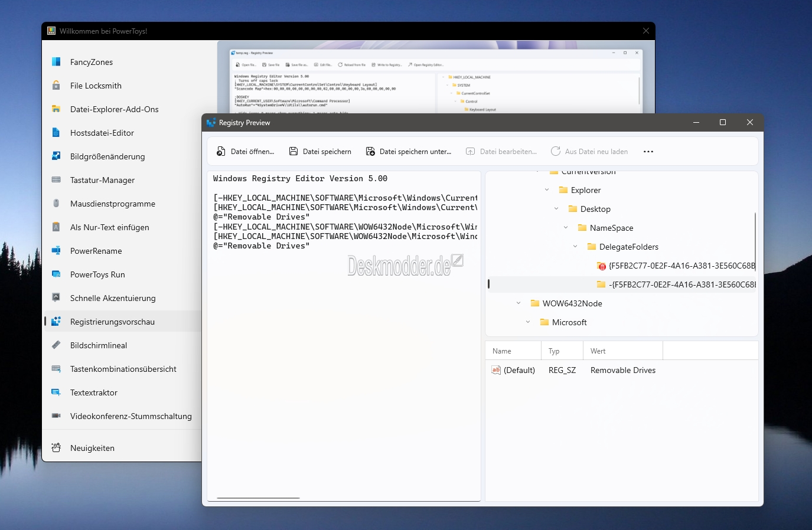The image size is (812, 530).
Task: Close the Willkommen bei PowerToys window
Action: click(x=646, y=31)
